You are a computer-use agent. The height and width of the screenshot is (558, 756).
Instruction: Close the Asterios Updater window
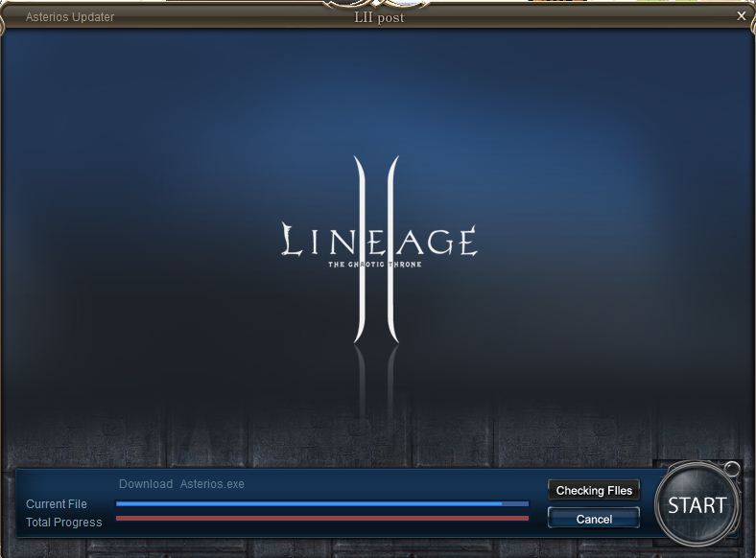742,16
